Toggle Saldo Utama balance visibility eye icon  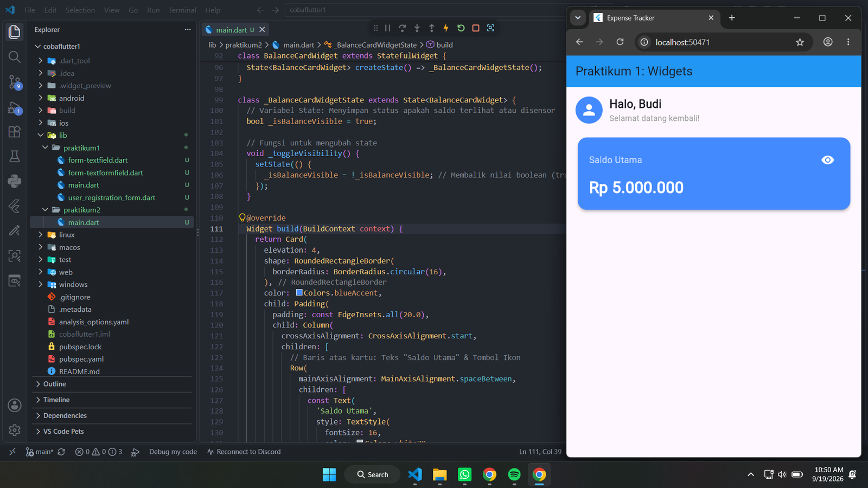pyautogui.click(x=827, y=160)
